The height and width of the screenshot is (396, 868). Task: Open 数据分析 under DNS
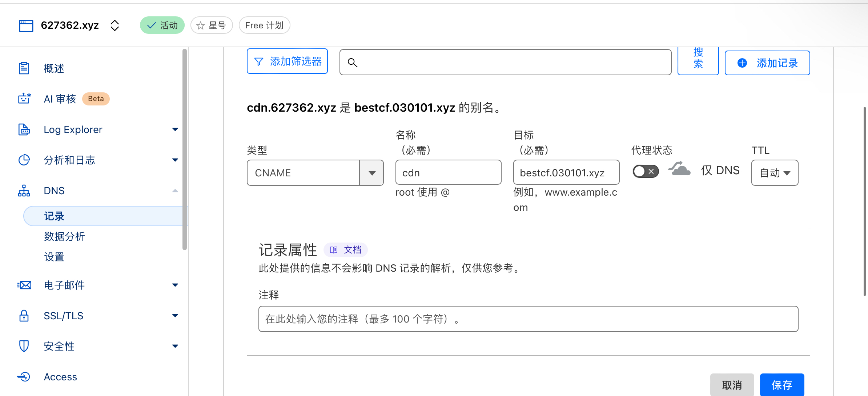click(64, 236)
